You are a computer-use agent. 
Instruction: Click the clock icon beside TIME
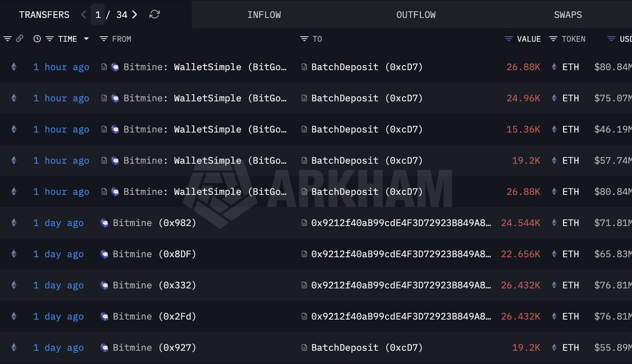point(37,39)
